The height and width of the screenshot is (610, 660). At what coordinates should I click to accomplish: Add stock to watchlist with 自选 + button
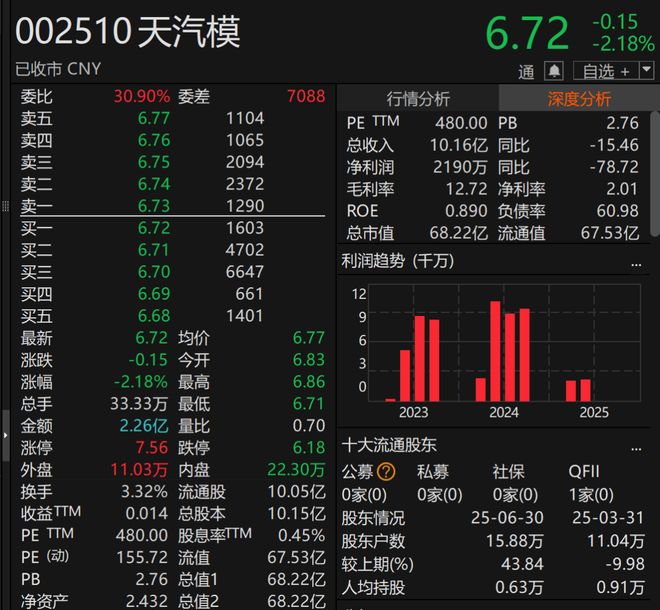click(606, 71)
